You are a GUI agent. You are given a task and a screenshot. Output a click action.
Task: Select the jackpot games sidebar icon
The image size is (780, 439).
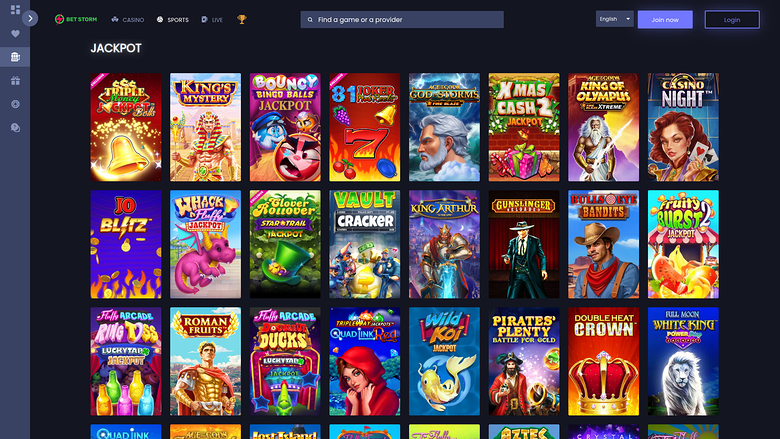click(x=15, y=57)
